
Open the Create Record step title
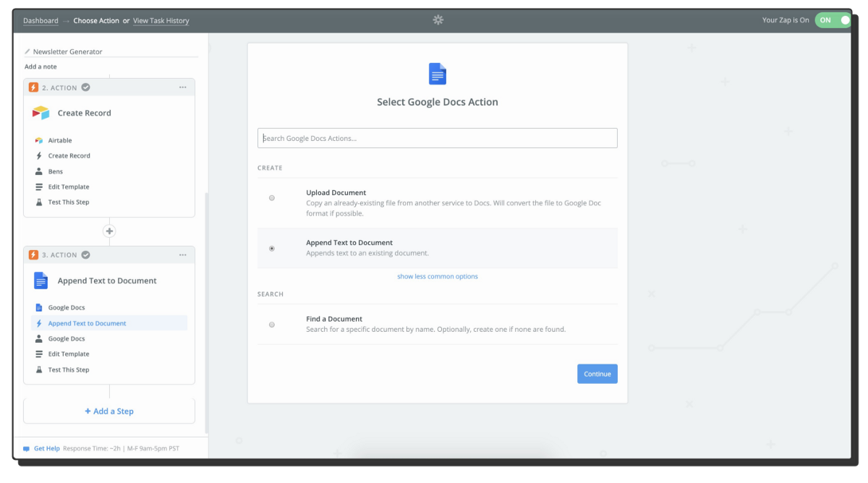coord(85,113)
